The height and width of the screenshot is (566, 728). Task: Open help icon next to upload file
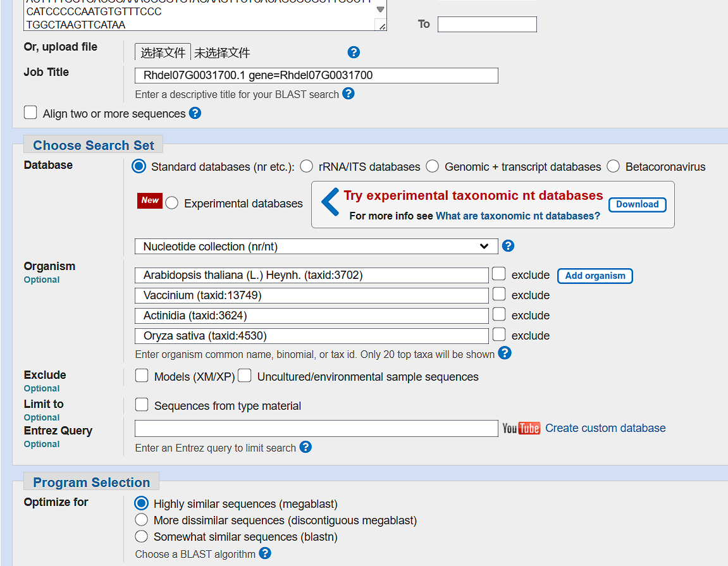354,52
